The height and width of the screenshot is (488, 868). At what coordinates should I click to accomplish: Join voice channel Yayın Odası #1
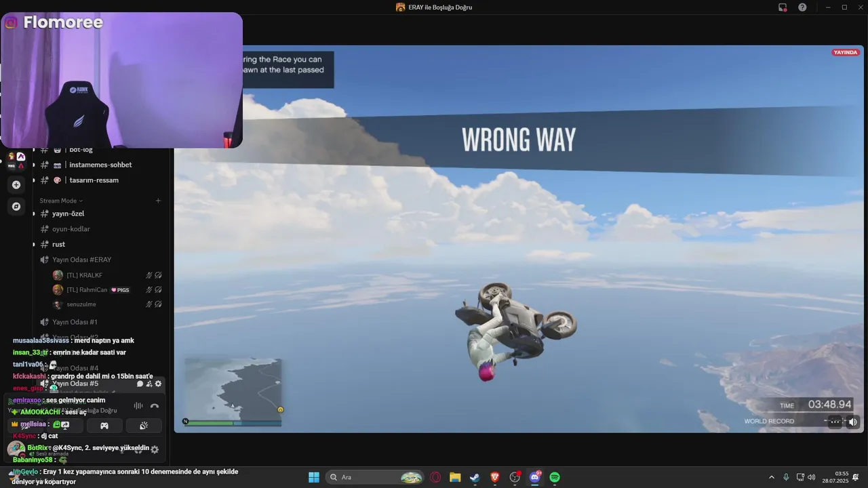coord(75,322)
